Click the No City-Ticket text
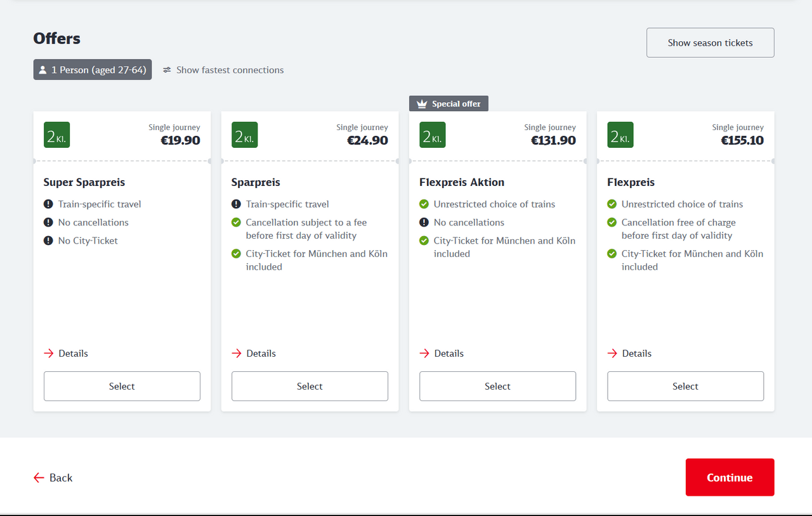The width and height of the screenshot is (812, 516). pos(88,241)
